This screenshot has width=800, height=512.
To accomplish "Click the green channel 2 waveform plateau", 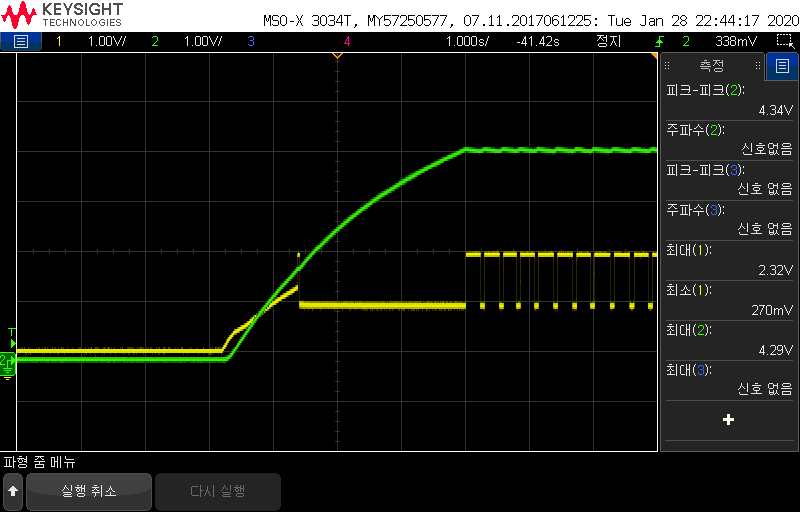I will pyautogui.click(x=560, y=150).
